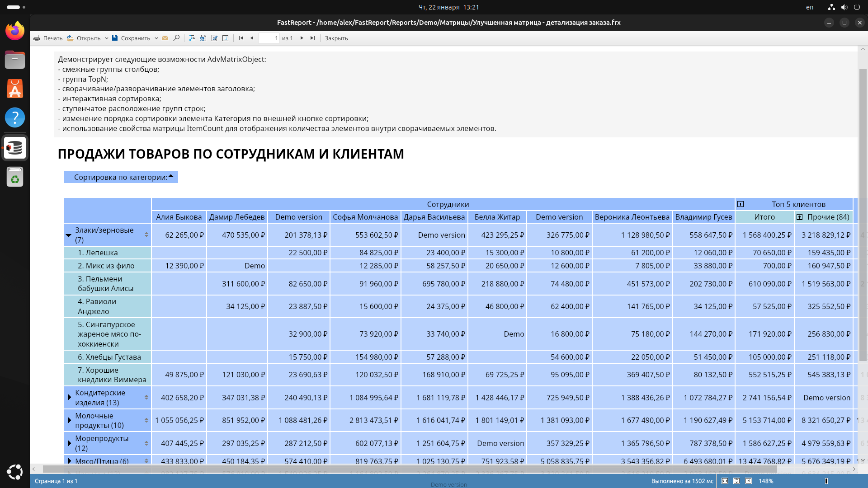Click the Закрыть button in toolbar

[336, 38]
